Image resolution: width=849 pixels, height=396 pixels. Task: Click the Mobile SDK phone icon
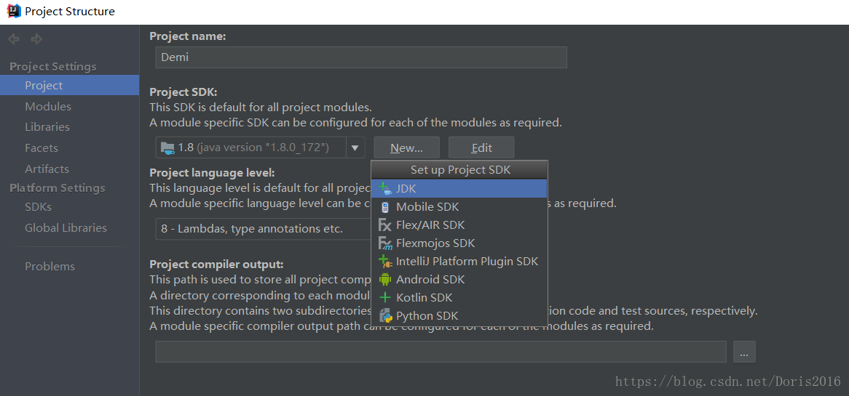coord(385,207)
